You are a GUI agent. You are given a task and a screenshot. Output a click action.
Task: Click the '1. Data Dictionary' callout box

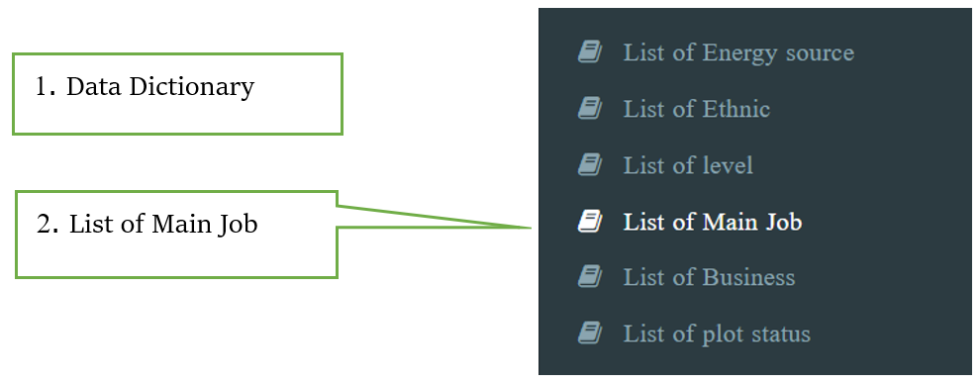tap(177, 94)
